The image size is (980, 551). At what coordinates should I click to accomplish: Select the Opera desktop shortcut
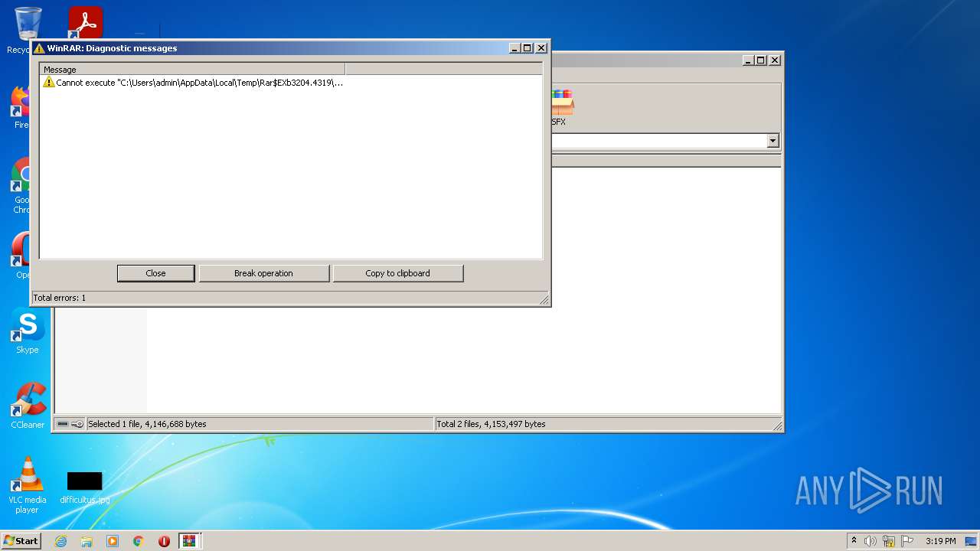(20, 256)
